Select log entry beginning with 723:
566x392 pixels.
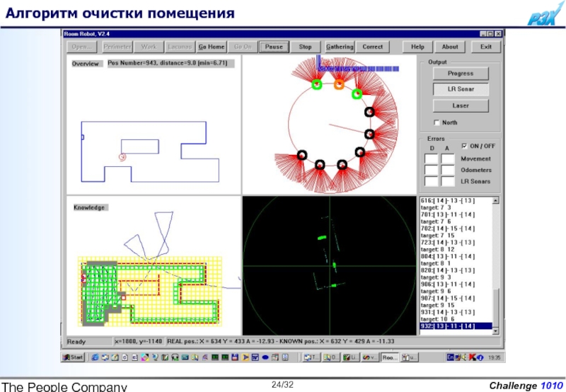pyautogui.click(x=456, y=243)
